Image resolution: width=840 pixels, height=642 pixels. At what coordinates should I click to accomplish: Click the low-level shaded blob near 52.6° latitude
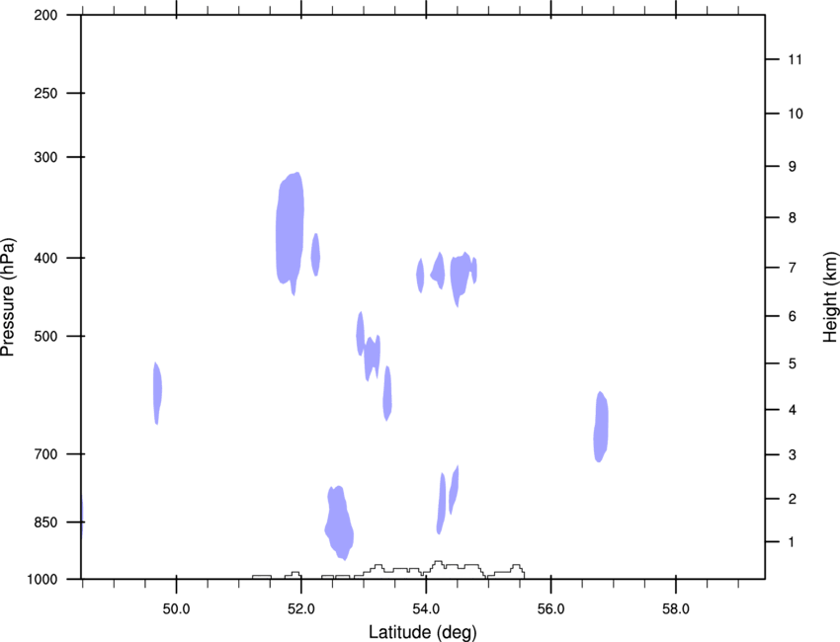[x=339, y=522]
